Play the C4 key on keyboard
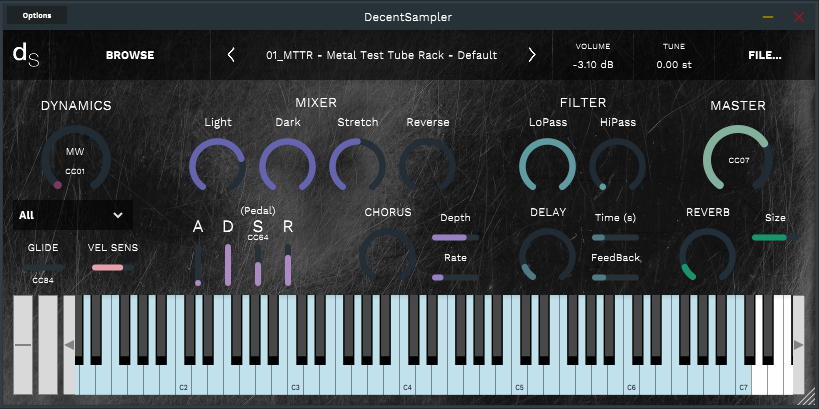 407,380
